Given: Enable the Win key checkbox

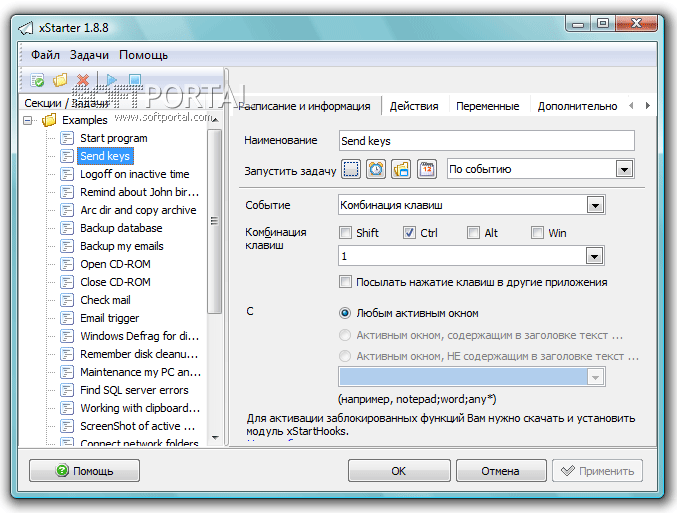Looking at the screenshot, I should [538, 233].
